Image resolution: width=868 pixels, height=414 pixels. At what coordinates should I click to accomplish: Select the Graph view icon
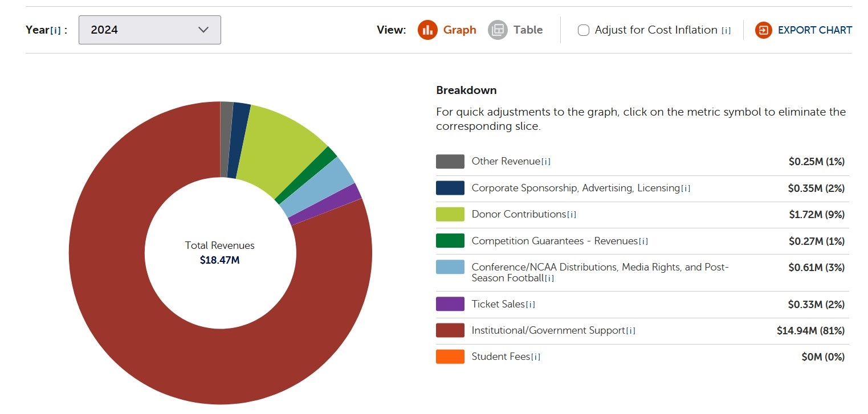[427, 30]
